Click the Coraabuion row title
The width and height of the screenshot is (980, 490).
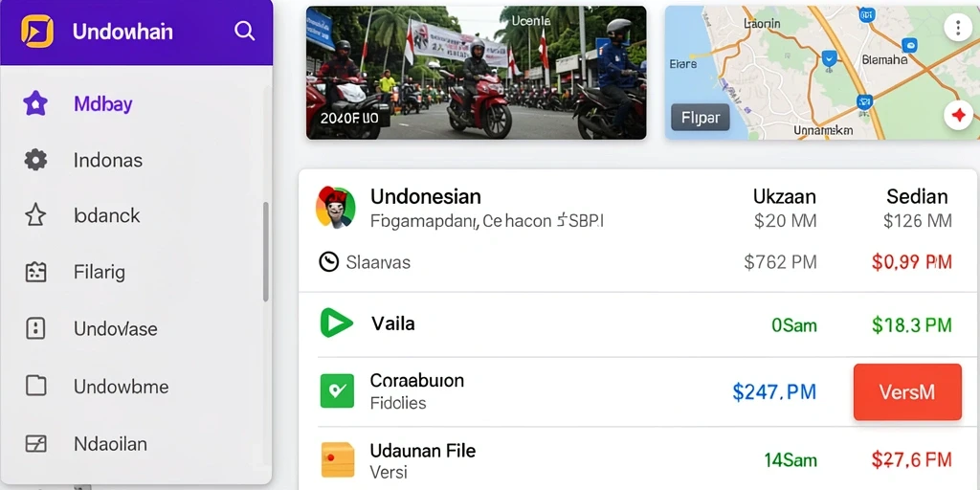point(417,380)
